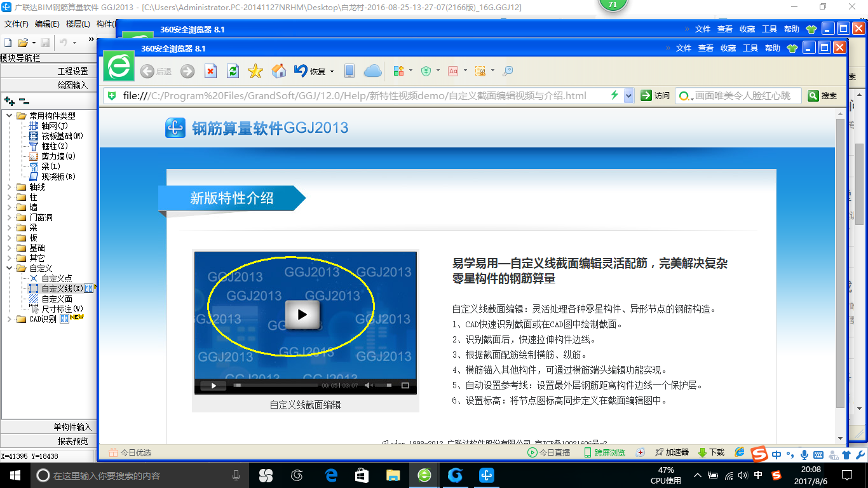The height and width of the screenshot is (488, 868).
Task: Click the undo arrow in GGJ toolbar
Action: click(64, 43)
